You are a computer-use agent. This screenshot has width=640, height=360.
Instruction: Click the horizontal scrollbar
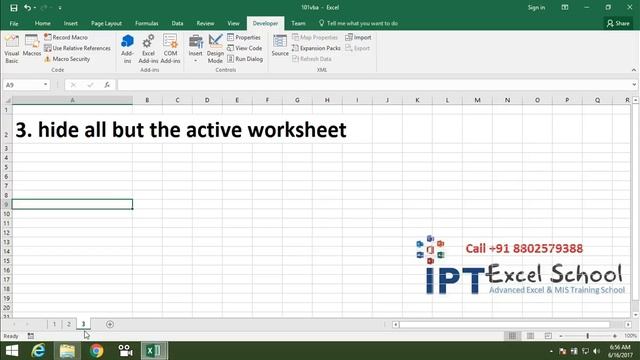point(504,324)
